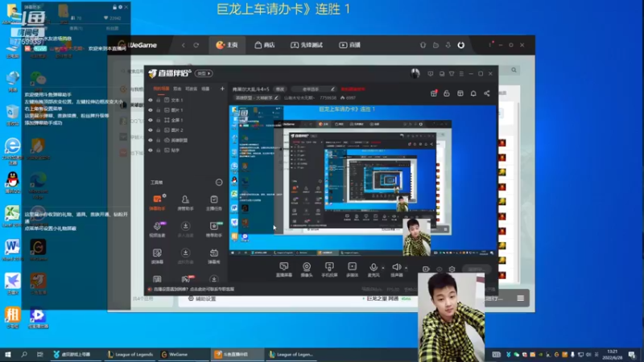Add a new scene with plus icon
The image size is (644, 362).
pyautogui.click(x=222, y=88)
